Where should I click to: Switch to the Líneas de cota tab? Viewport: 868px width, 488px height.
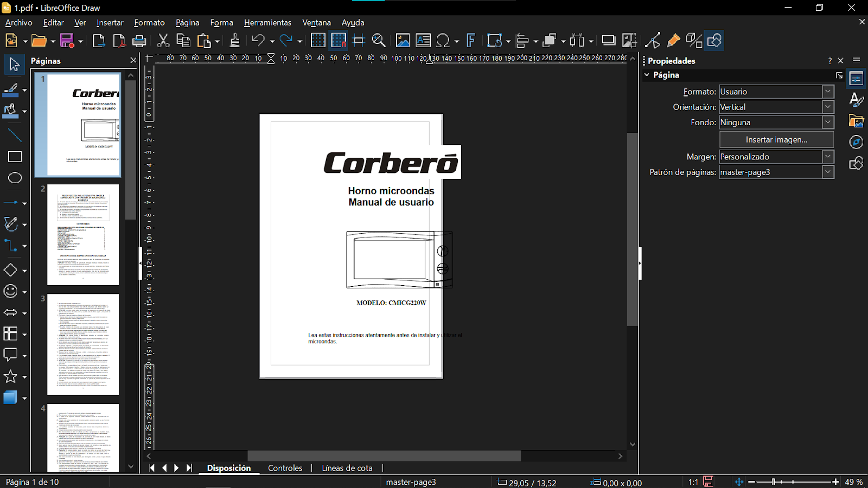347,468
